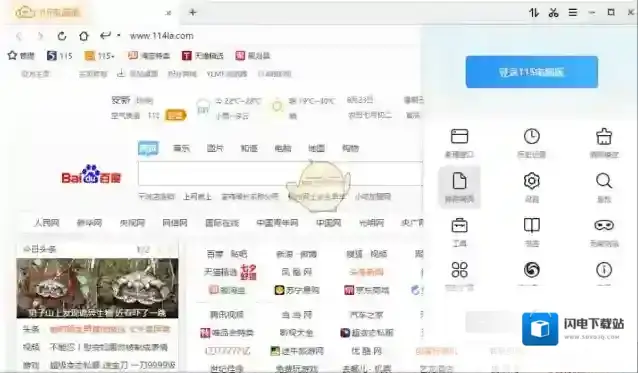This screenshot has height=373, width=638.
Task: Open bookmarks via the open book icon
Action: pos(531,231)
